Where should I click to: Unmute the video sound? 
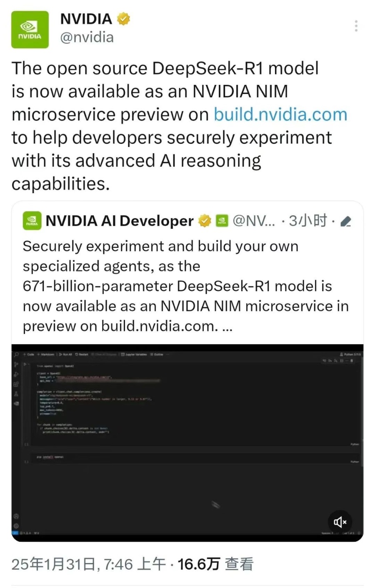[340, 522]
